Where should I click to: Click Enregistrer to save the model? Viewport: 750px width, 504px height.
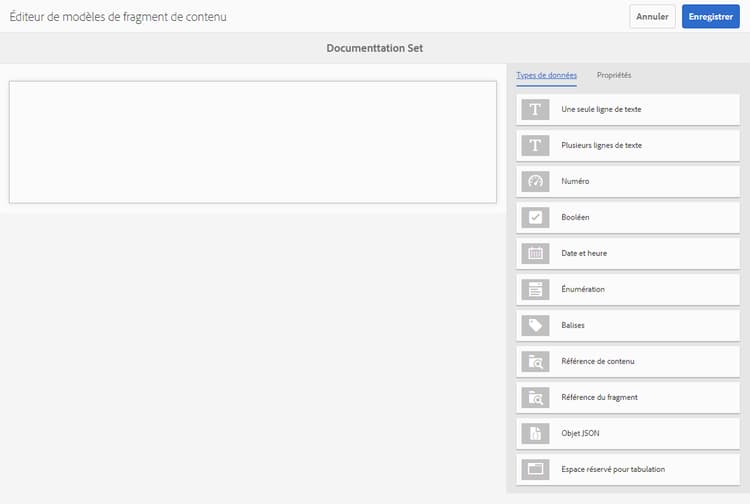(x=710, y=17)
